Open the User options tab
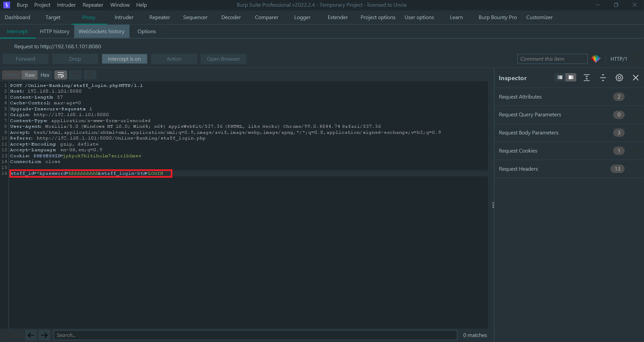This screenshot has width=644, height=342. pyautogui.click(x=419, y=17)
